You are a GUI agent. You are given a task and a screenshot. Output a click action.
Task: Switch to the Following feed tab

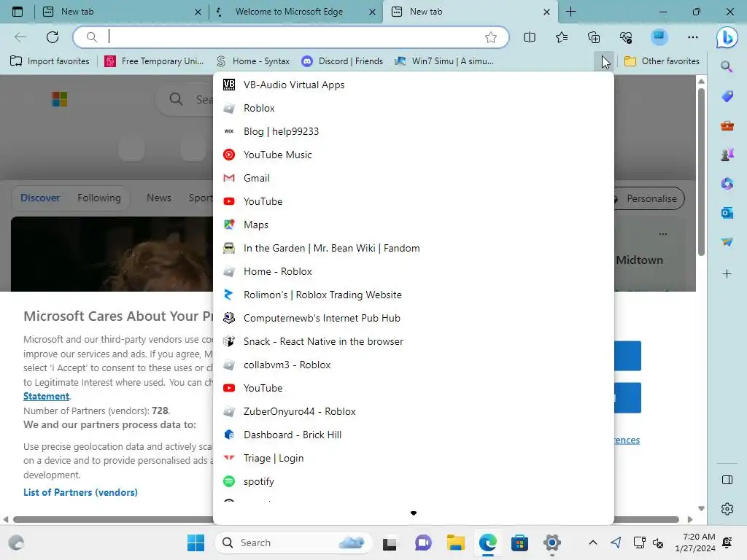(99, 198)
